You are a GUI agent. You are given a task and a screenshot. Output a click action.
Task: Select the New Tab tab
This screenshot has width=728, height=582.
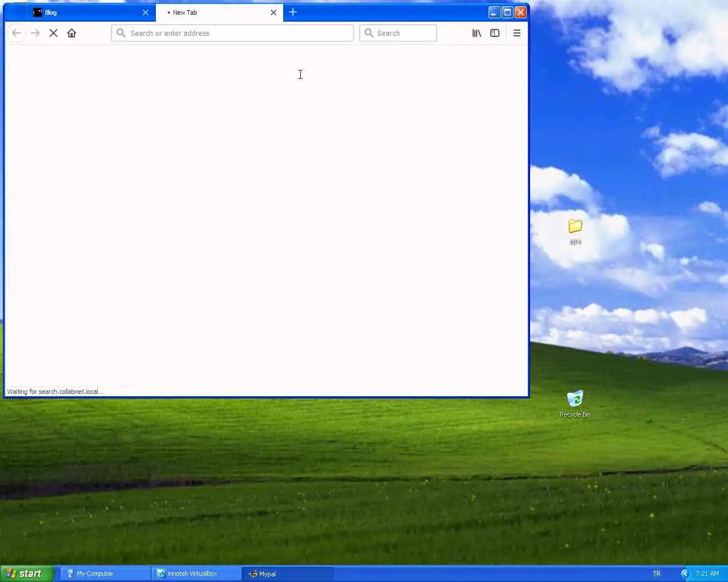219,13
